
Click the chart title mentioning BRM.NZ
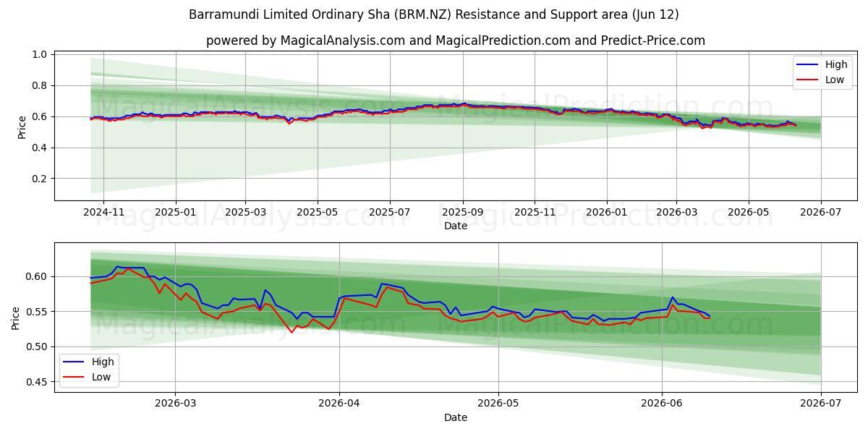tap(434, 14)
